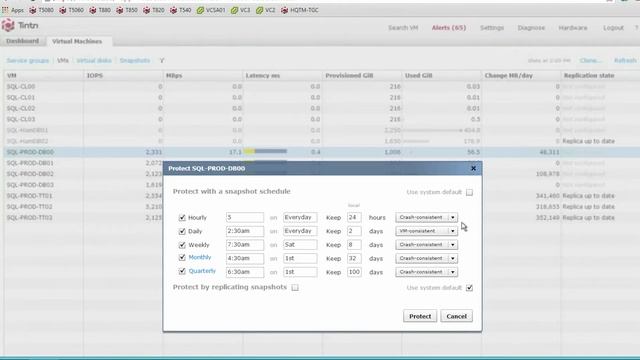Click the Cancel button
The image size is (640, 360).
[456, 316]
